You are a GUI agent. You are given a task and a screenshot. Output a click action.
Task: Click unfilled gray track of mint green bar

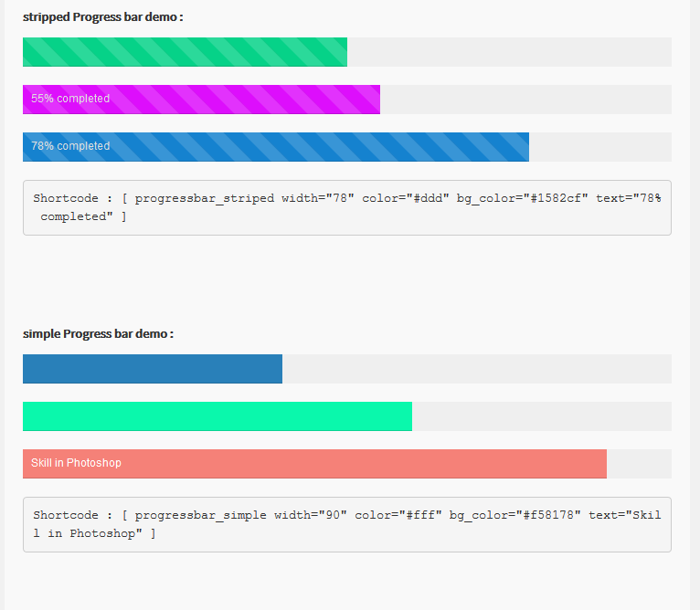pyautogui.click(x=542, y=416)
